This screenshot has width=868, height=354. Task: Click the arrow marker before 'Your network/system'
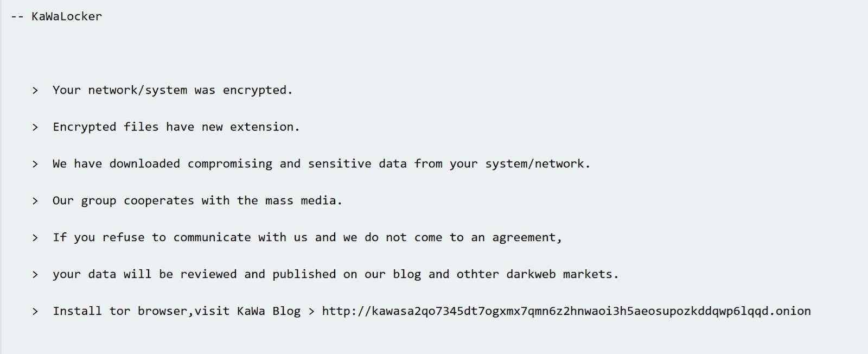35,91
